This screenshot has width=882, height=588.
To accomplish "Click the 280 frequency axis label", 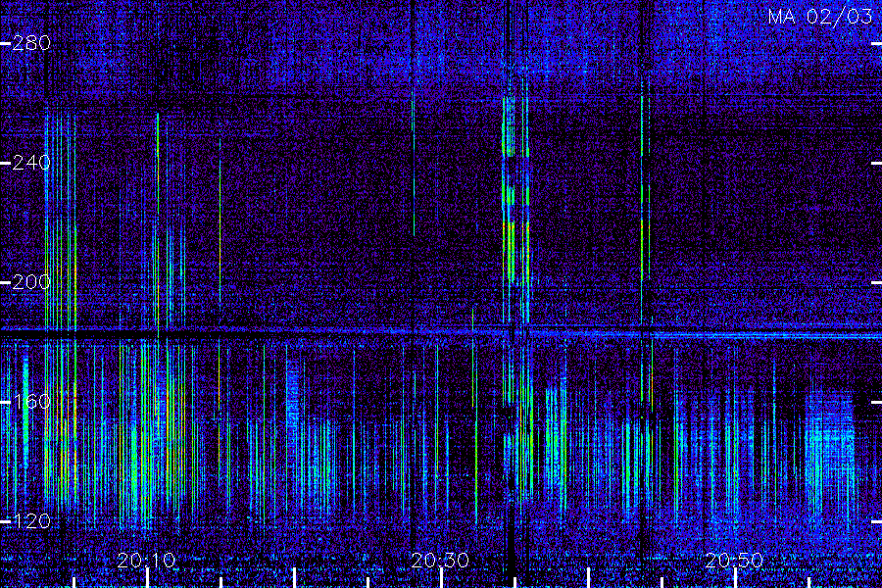I will 31,43.
